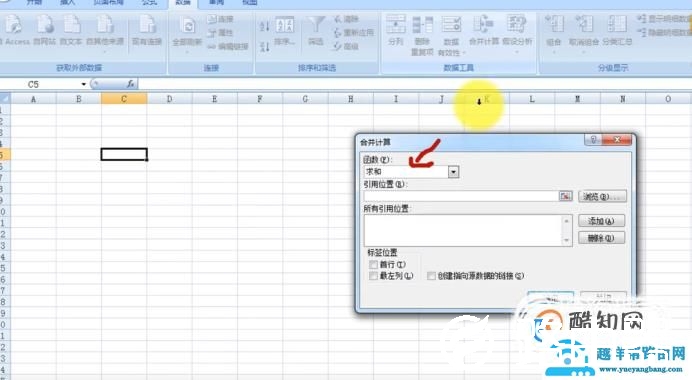Open What-If Analysis (假设分析) menu

pyautogui.click(x=517, y=33)
